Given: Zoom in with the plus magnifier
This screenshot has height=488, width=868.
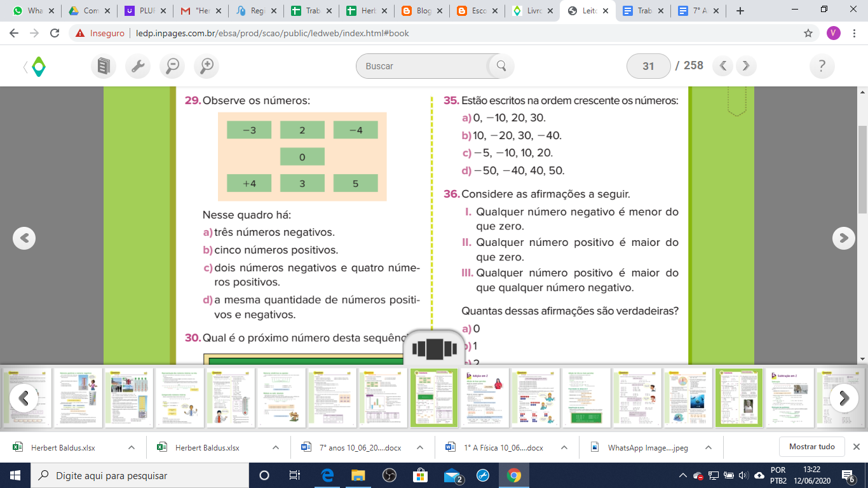Looking at the screenshot, I should click(x=207, y=65).
